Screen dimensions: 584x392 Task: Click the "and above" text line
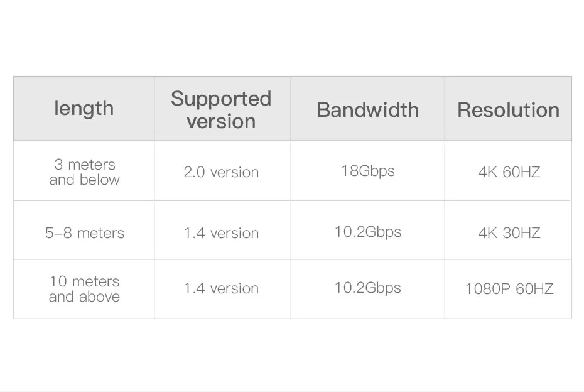[84, 297]
